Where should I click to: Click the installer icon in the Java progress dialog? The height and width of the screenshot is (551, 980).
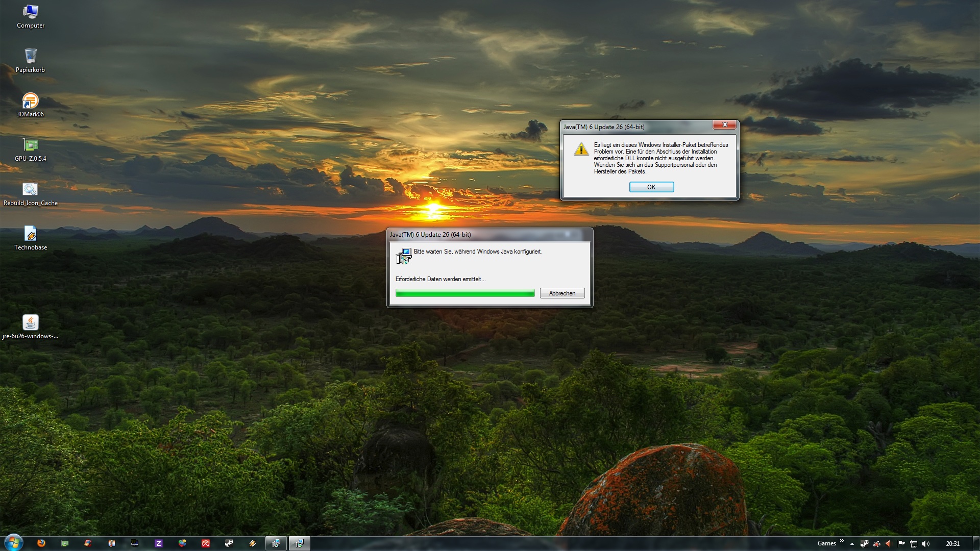coord(404,256)
